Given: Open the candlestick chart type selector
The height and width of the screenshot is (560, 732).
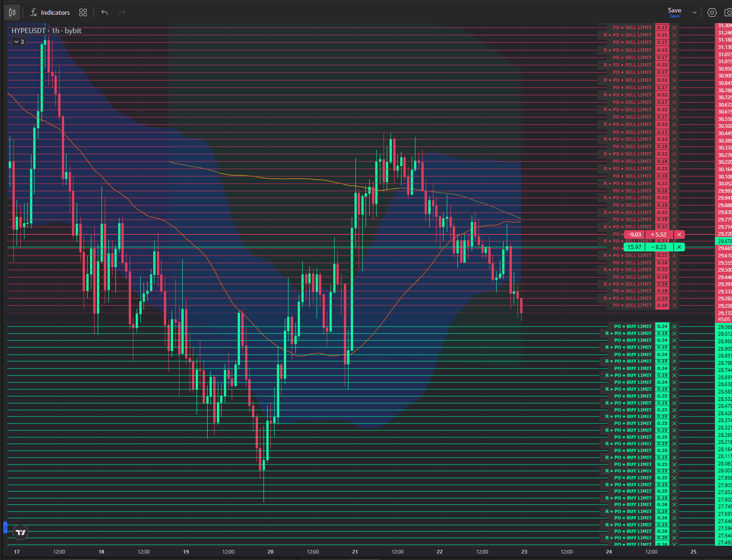Looking at the screenshot, I should click(x=12, y=12).
